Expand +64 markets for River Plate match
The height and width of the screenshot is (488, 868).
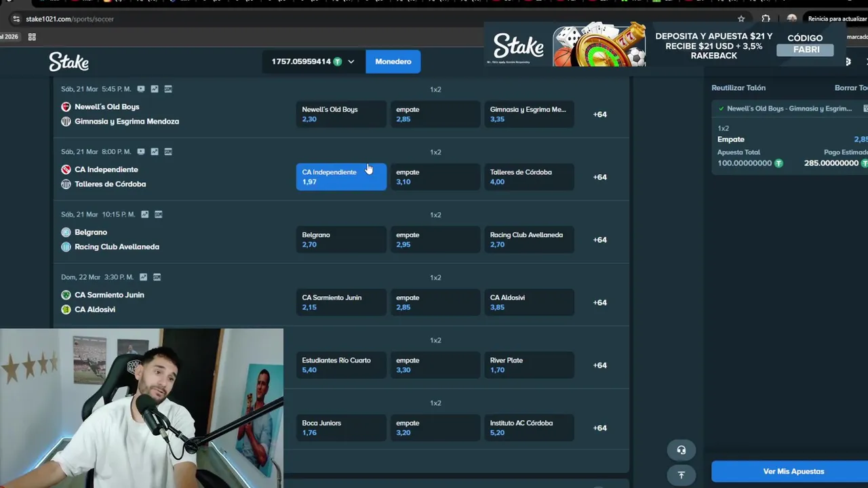coord(600,365)
